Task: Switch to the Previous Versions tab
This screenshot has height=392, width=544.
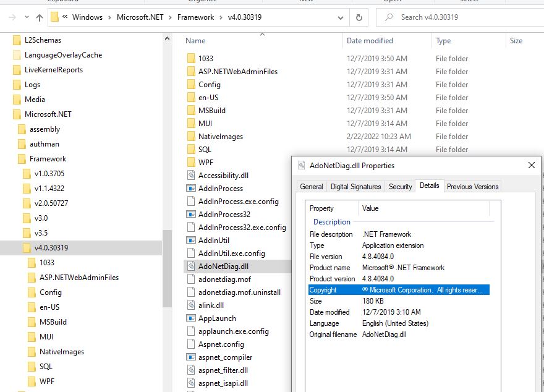Action: click(x=472, y=187)
